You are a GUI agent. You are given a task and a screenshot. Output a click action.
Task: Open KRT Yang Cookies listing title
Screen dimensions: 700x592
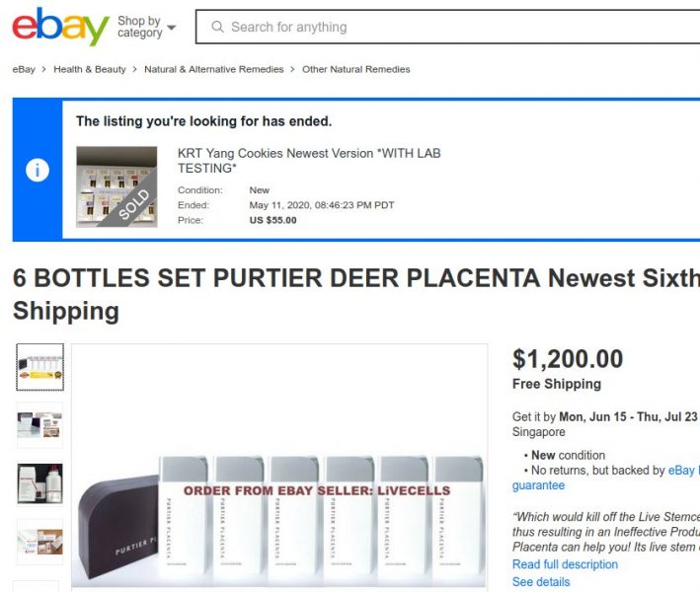pos(309,161)
